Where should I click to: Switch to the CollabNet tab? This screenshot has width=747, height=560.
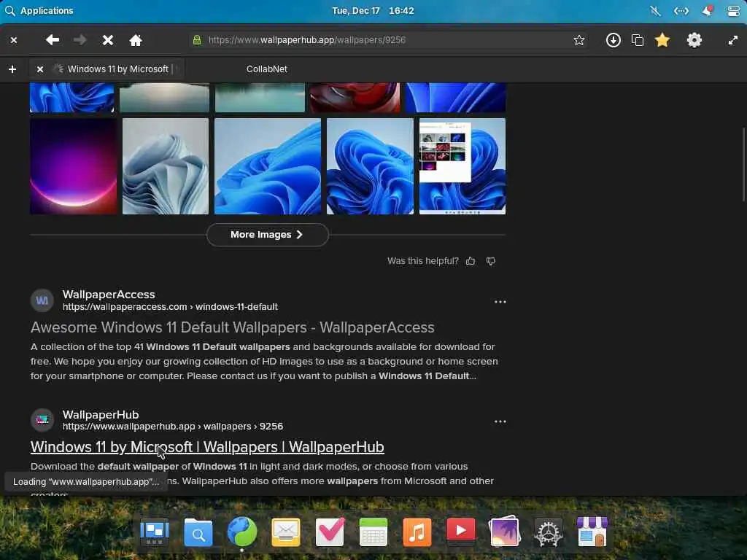point(267,69)
